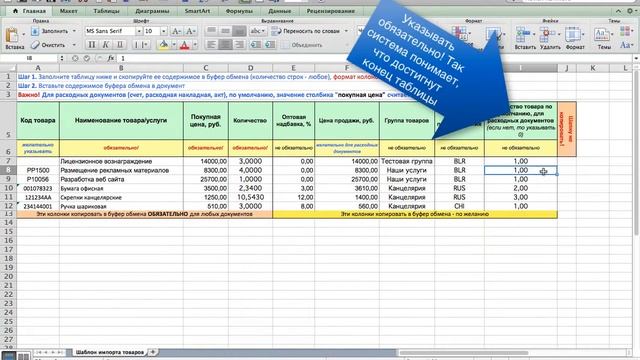
Task: Select cell with Бумага офисная
Action: (x=121, y=188)
